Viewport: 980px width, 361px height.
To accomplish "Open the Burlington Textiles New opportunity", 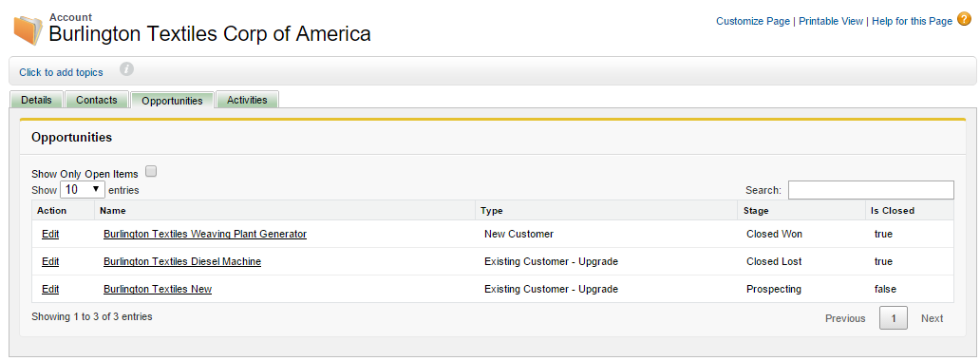I will click(158, 289).
